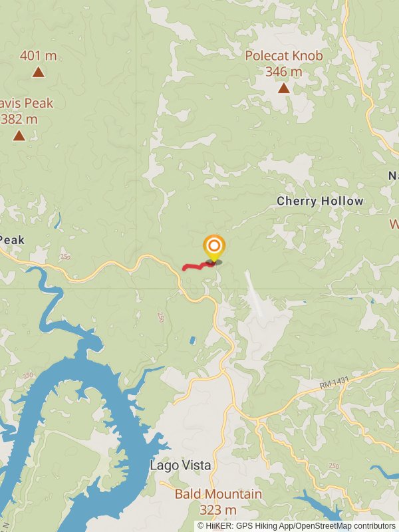Click the RM 1431 road label
The image size is (399, 532).
[x=334, y=383]
